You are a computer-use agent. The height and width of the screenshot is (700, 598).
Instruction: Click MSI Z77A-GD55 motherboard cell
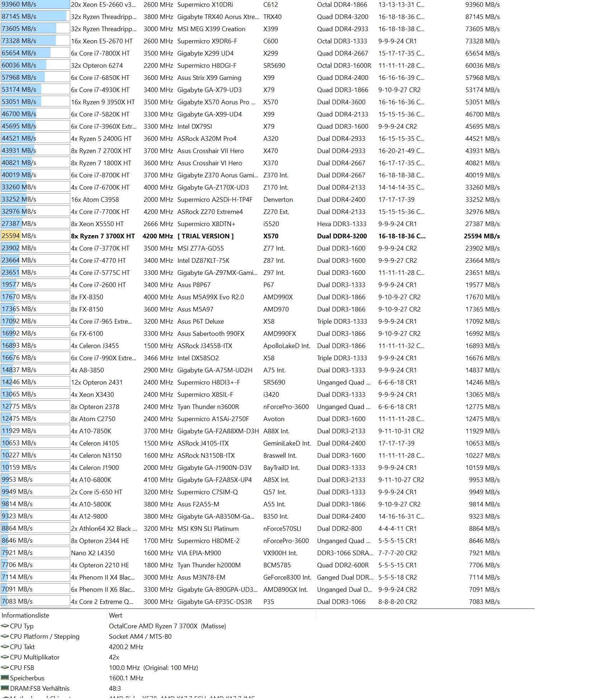(201, 248)
